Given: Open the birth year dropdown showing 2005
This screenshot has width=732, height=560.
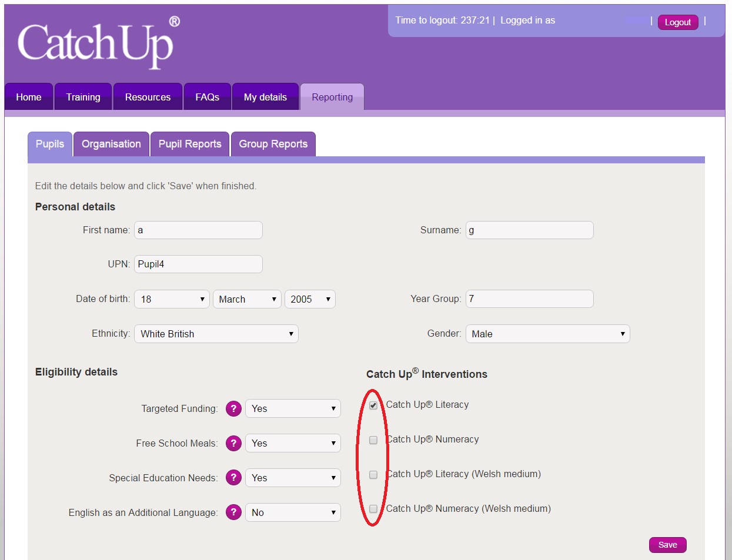Looking at the screenshot, I should coord(310,299).
